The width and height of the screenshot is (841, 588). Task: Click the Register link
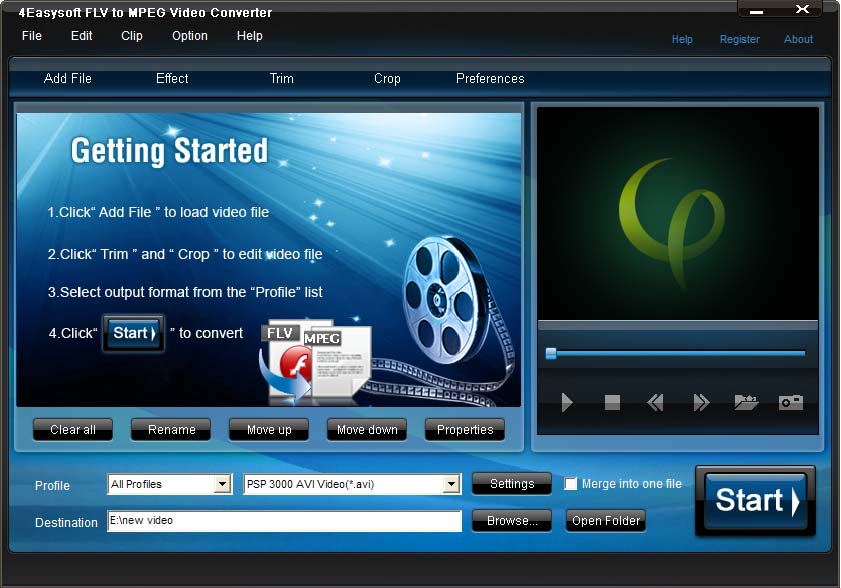pos(740,39)
